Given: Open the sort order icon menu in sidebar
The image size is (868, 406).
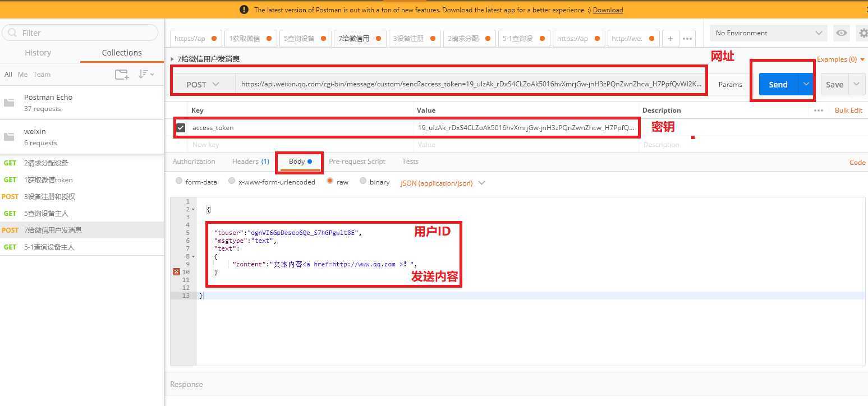Looking at the screenshot, I should [146, 74].
